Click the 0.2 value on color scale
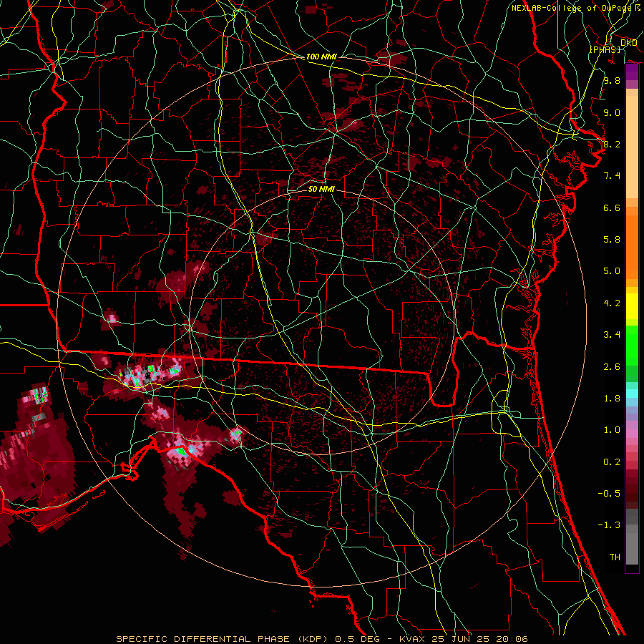644x644 pixels. (612, 462)
